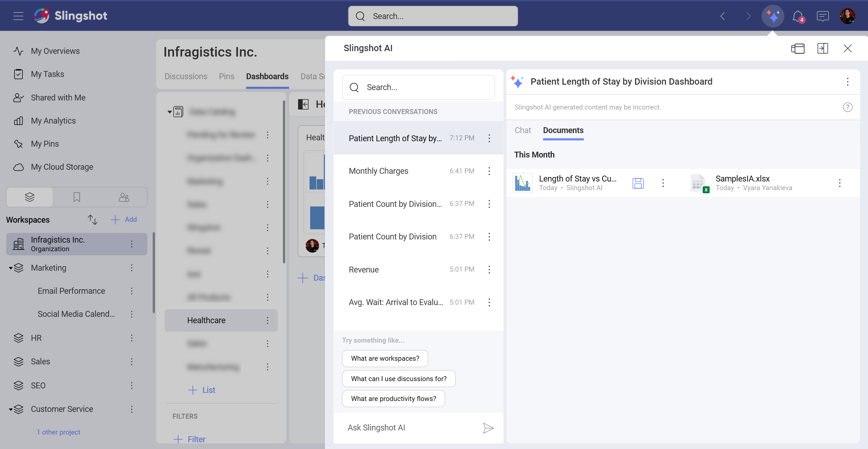Add a Filter
The height and width of the screenshot is (449, 868).
pos(189,439)
